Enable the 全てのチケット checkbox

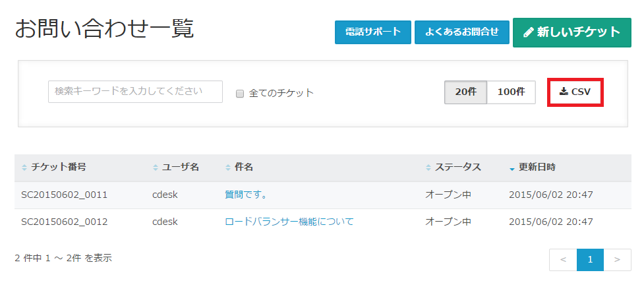240,94
